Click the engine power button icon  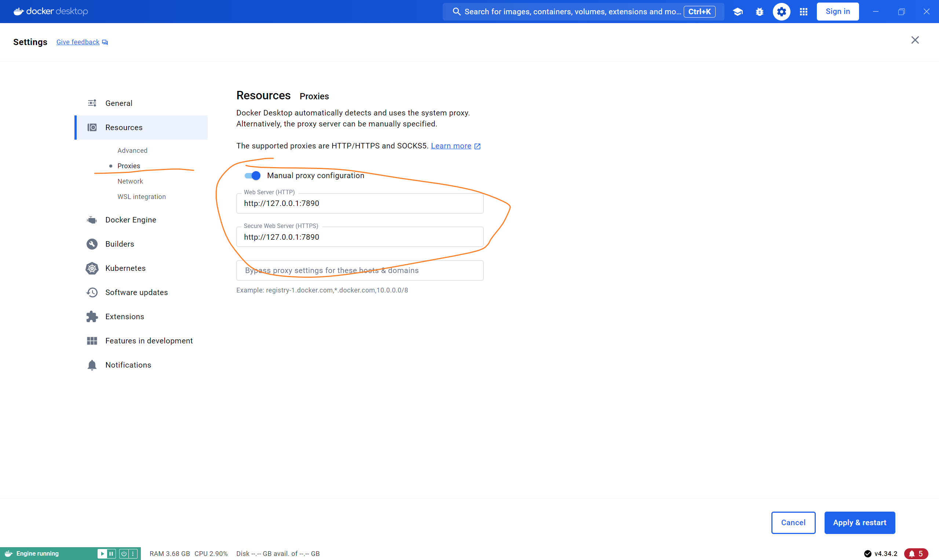point(124,553)
